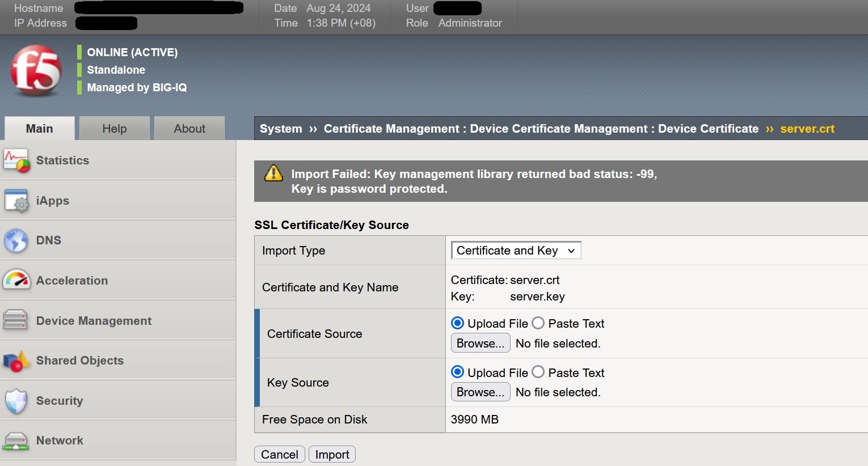868x466 pixels.
Task: Select Paste Text for Key Source
Action: (x=538, y=372)
